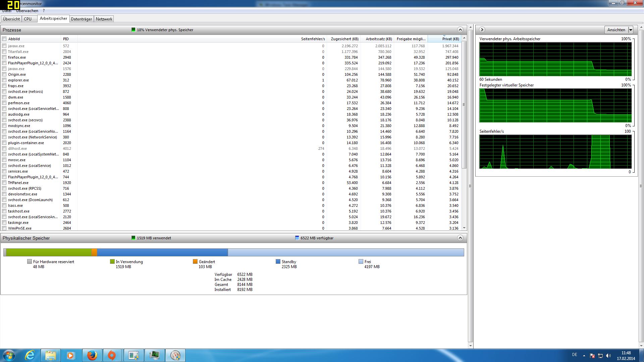Open the Ansichten dropdown arrow
The image size is (644, 362).
[631, 30]
